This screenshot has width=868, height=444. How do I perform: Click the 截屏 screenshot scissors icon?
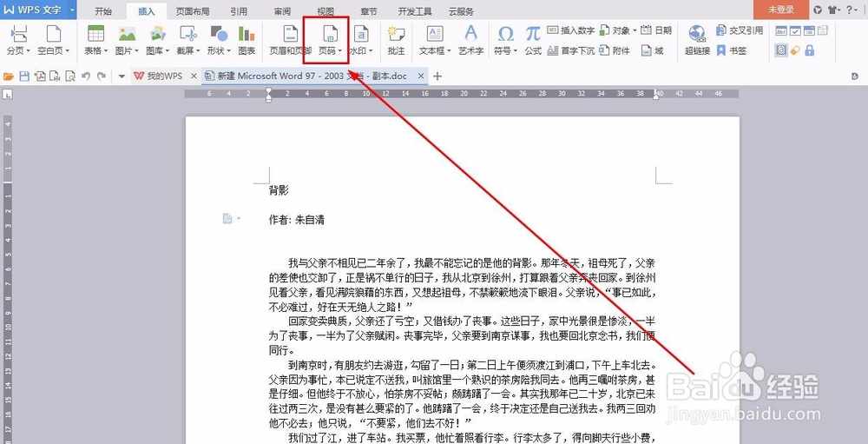(x=188, y=33)
